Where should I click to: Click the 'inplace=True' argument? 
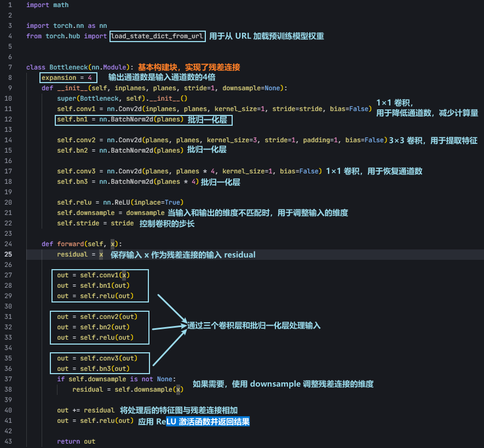tap(157, 202)
